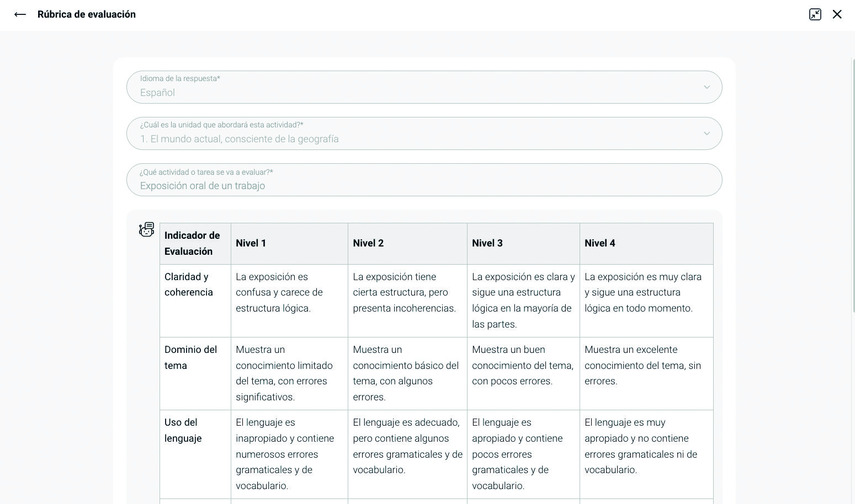
Task: Click Nivel 4 cell for Dominio del tema
Action: (x=643, y=365)
